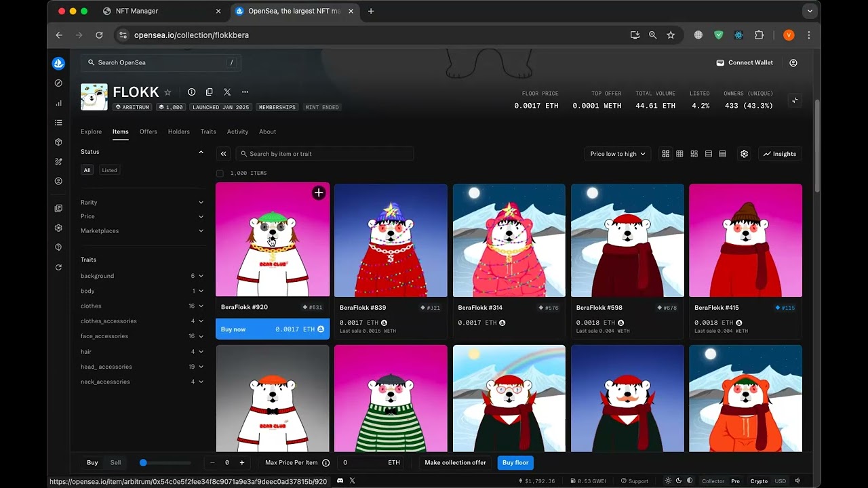
Task: Click Make collection offer
Action: pyautogui.click(x=455, y=463)
